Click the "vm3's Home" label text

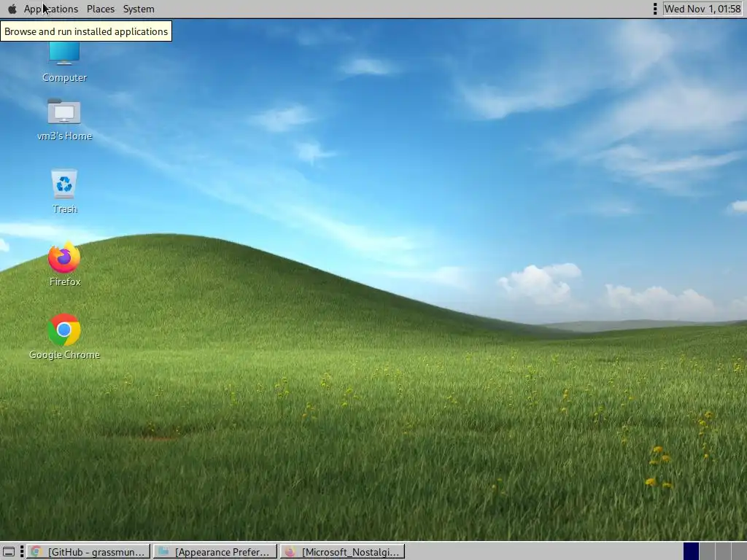click(64, 136)
